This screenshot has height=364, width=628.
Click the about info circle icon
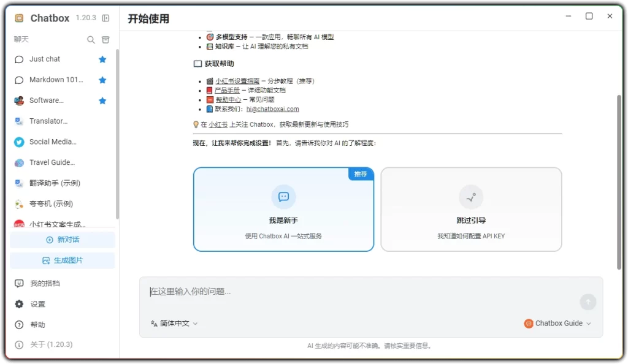point(19,345)
